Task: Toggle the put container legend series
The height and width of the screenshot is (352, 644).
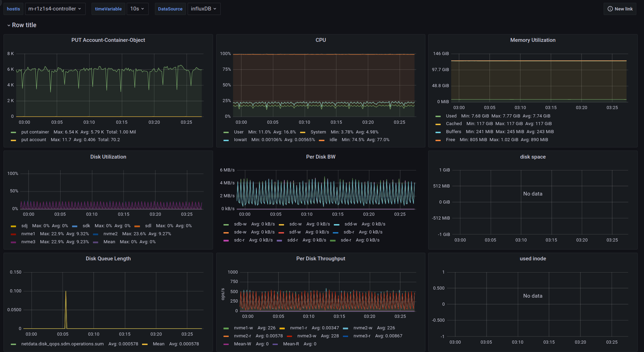Action: (x=35, y=132)
